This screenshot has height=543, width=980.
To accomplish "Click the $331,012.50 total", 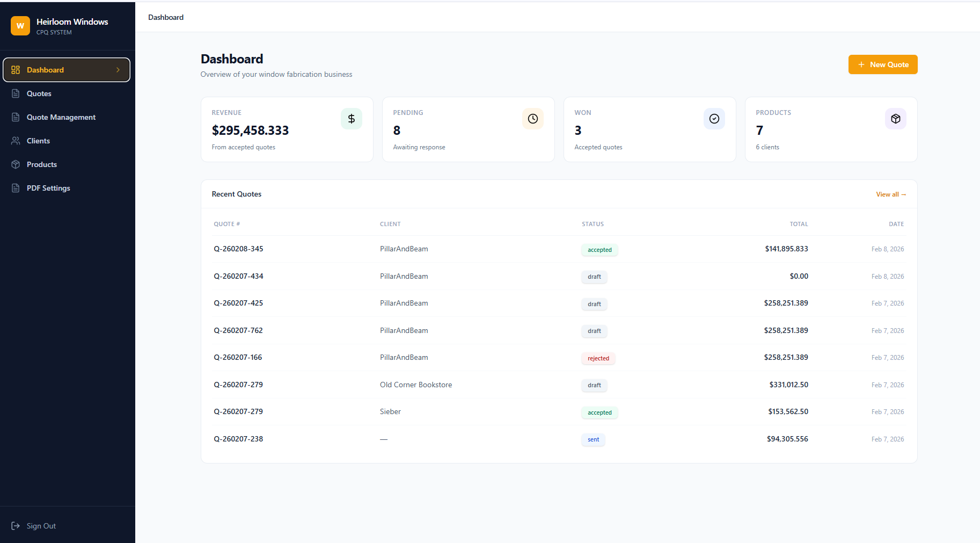I will pos(788,385).
